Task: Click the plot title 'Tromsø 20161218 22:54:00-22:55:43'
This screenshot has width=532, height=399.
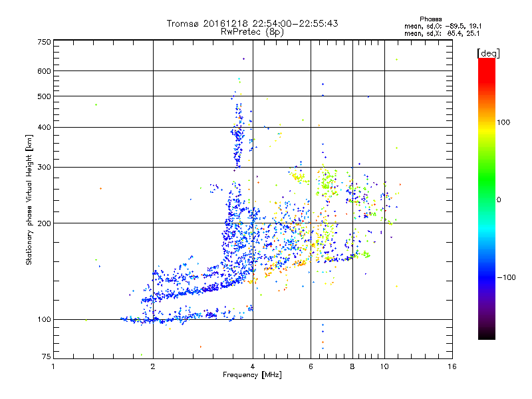Action: pyautogui.click(x=252, y=23)
